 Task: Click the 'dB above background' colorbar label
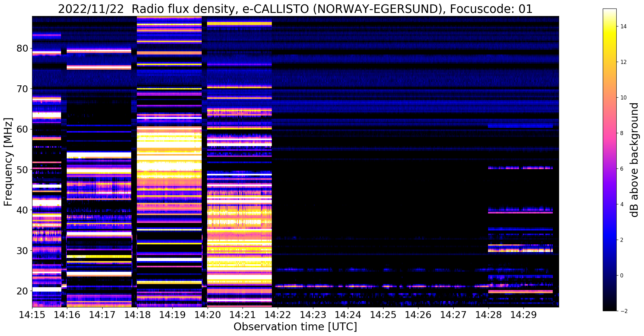[x=635, y=160]
